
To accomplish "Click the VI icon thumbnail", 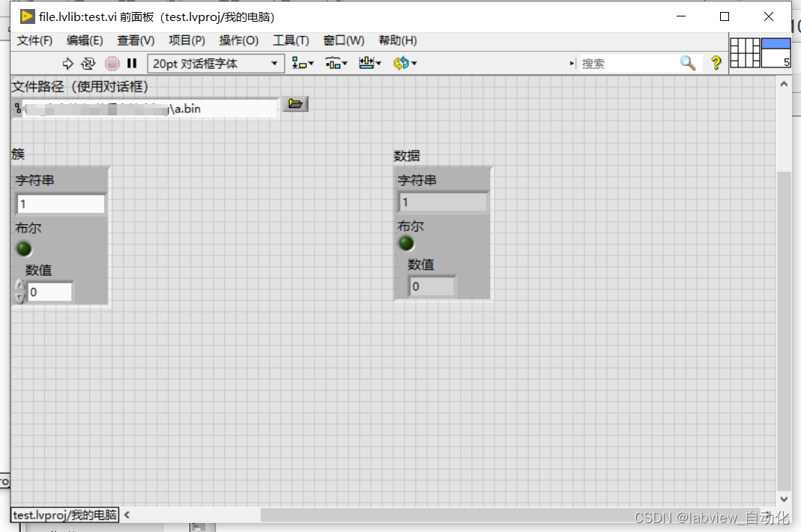I will [x=776, y=52].
